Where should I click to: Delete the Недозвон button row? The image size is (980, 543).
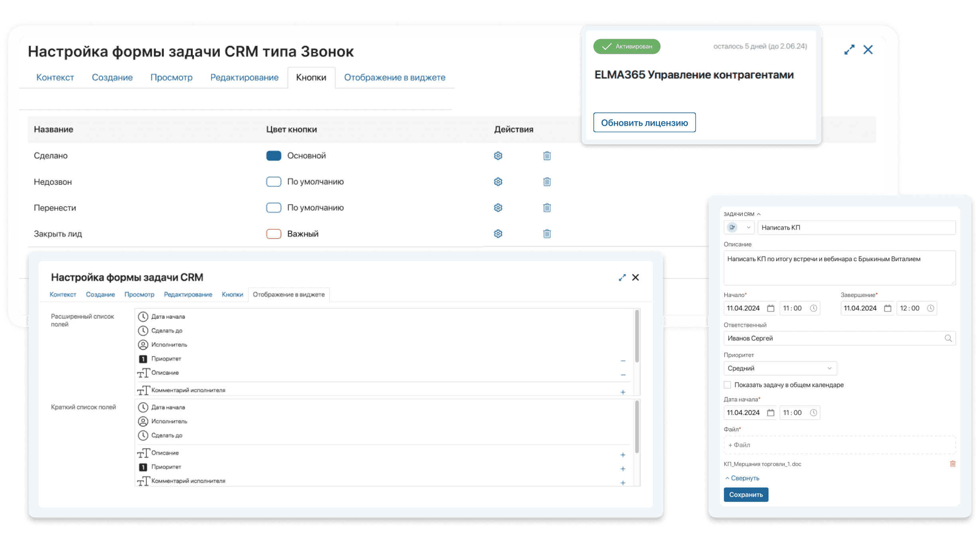[x=547, y=182]
